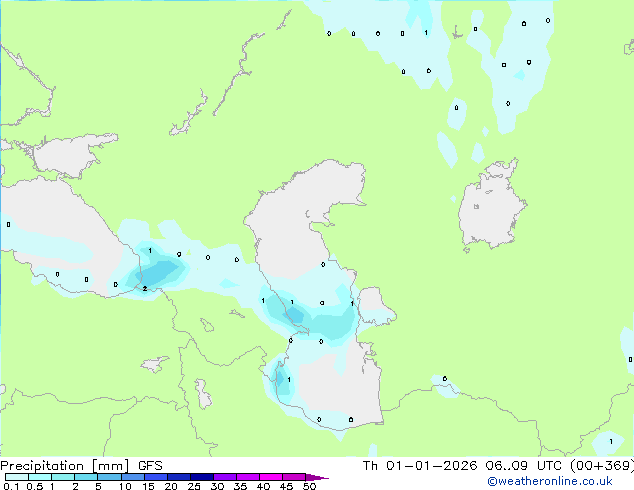Image resolution: width=634 pixels, height=490 pixels.
Task: Click the 2–5 mm legend swatch
Action: 86,477
